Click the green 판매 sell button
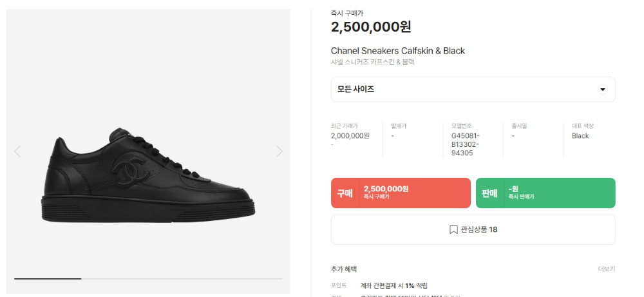644x297 pixels. (x=545, y=193)
